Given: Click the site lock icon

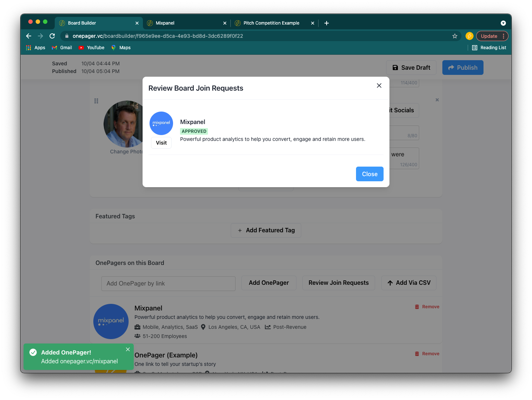Looking at the screenshot, I should click(66, 36).
